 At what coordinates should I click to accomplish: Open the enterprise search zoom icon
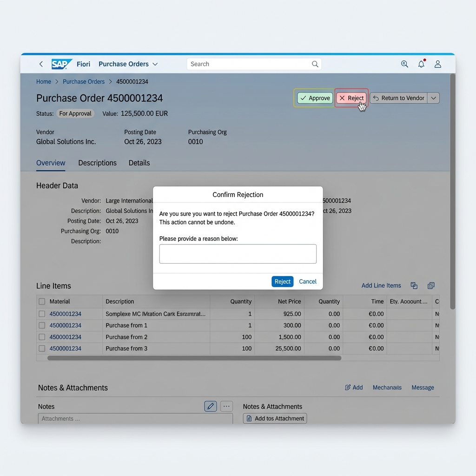tap(404, 64)
